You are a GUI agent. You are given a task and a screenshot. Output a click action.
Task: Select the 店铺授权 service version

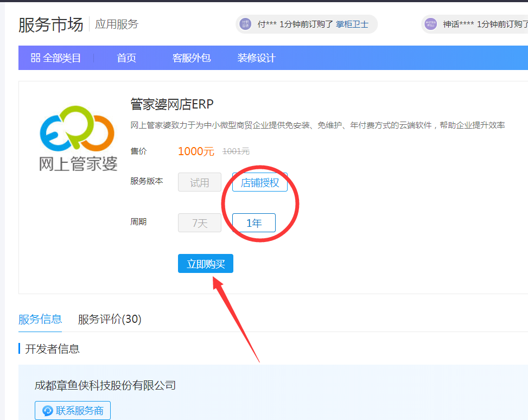(x=260, y=182)
